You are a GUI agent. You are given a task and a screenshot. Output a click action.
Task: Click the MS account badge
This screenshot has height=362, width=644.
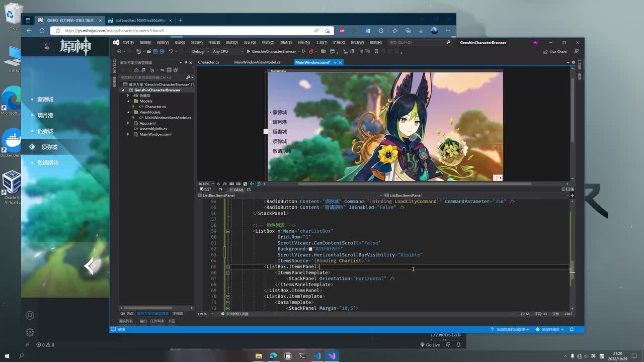pyautogui.click(x=535, y=42)
